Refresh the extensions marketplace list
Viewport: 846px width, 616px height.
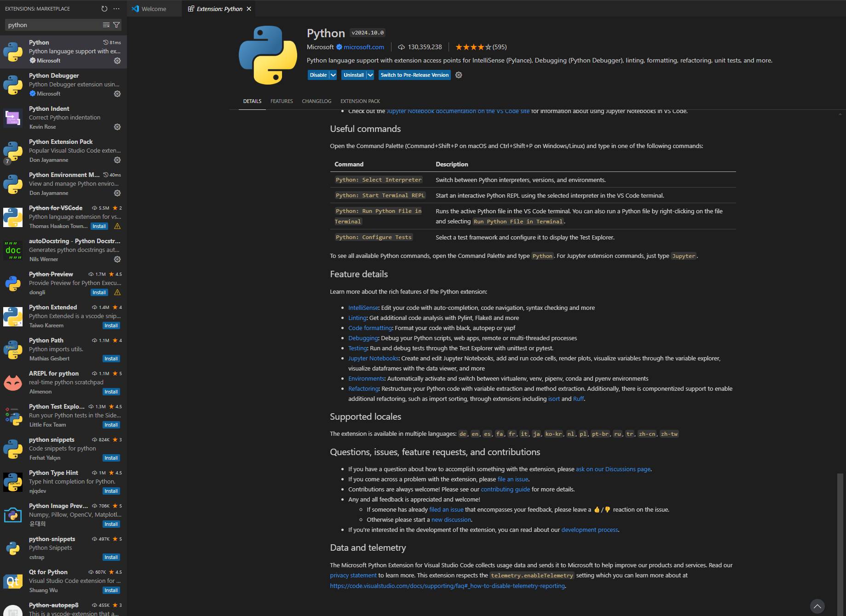[104, 8]
